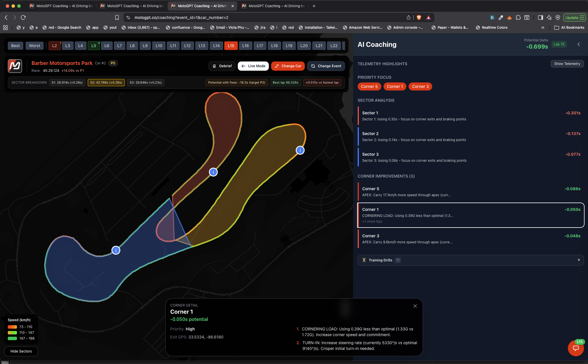
Task: Click the info marker on the red sector
Action: (213, 172)
